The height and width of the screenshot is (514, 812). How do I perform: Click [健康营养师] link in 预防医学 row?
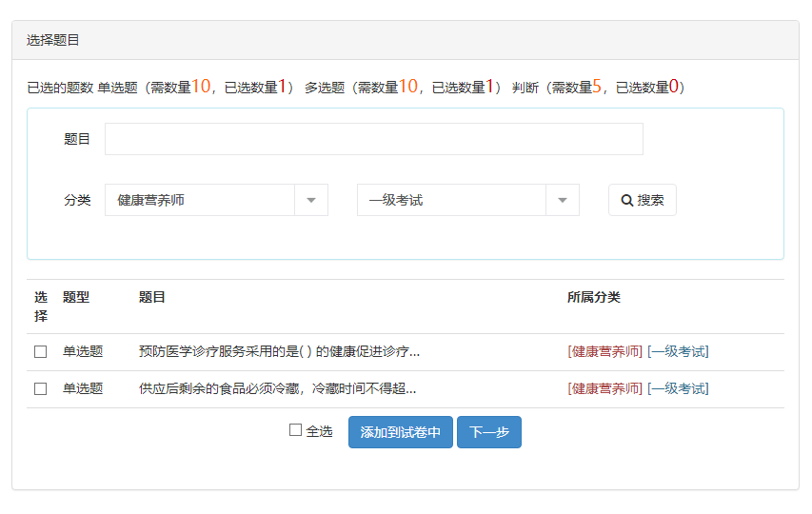coord(604,352)
